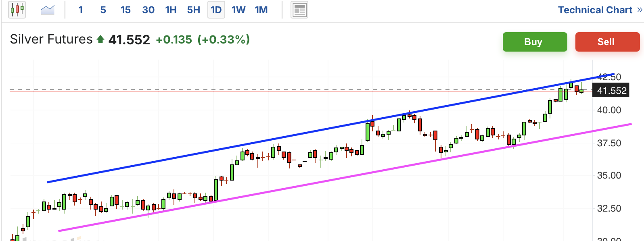Switch to the area chart type icon
This screenshot has width=644, height=241.
click(x=48, y=10)
